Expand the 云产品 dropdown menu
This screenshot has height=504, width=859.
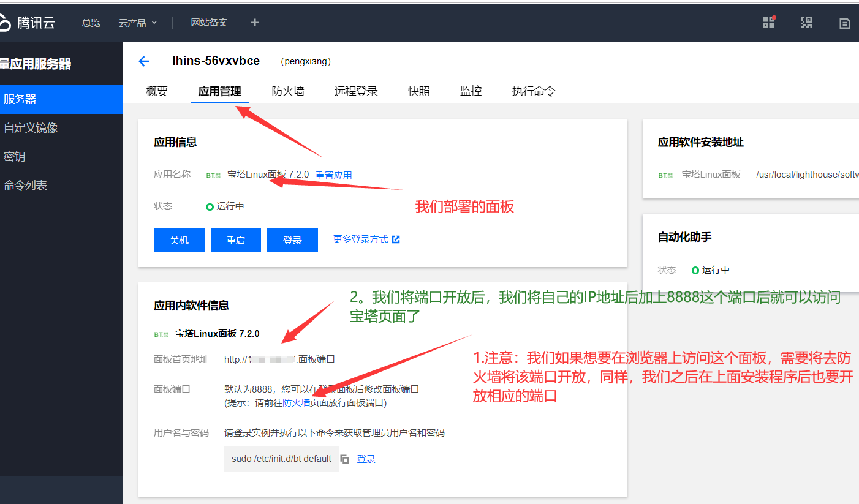point(138,23)
